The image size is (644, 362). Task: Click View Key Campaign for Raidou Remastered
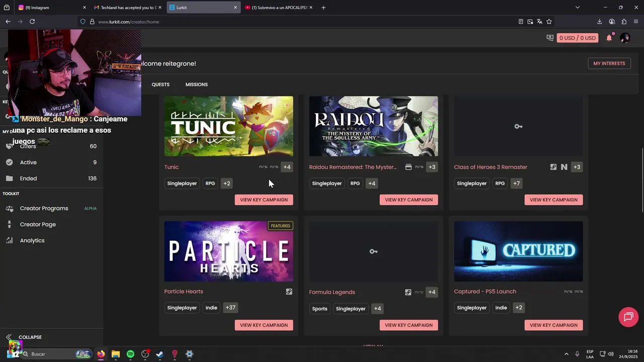409,200
